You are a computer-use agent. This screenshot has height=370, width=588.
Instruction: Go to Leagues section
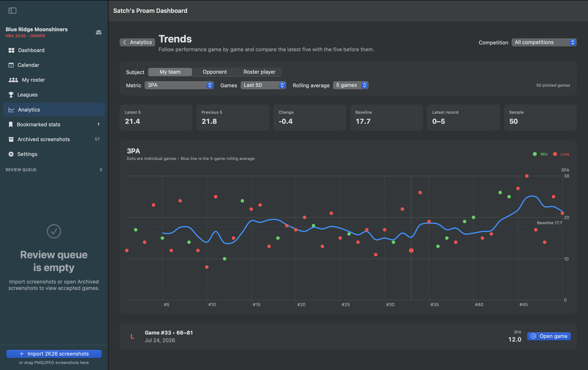[x=54, y=95]
